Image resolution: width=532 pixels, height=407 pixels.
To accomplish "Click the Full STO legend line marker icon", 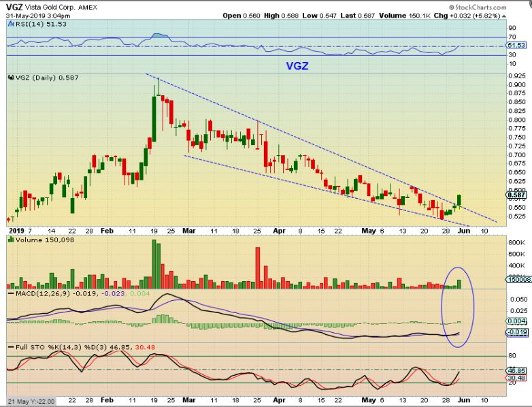I will 11,347.
